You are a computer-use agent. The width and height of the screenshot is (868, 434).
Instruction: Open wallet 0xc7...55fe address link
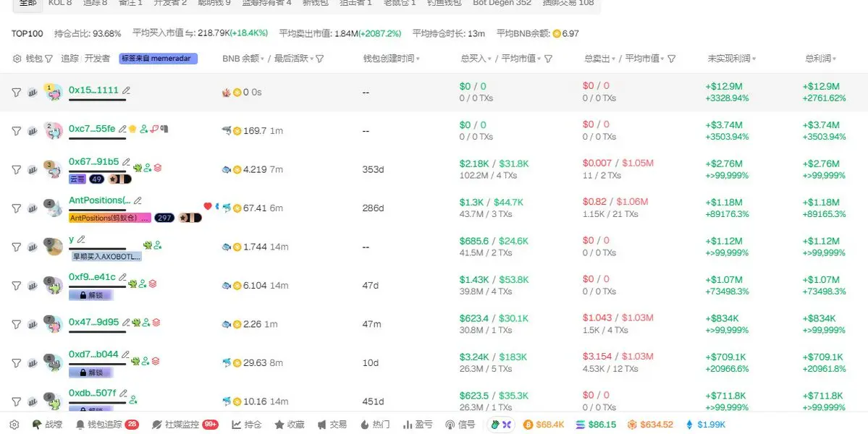click(x=92, y=129)
